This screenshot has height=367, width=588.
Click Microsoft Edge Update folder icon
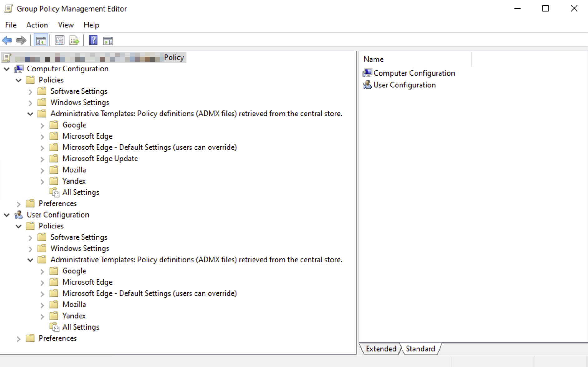(54, 158)
